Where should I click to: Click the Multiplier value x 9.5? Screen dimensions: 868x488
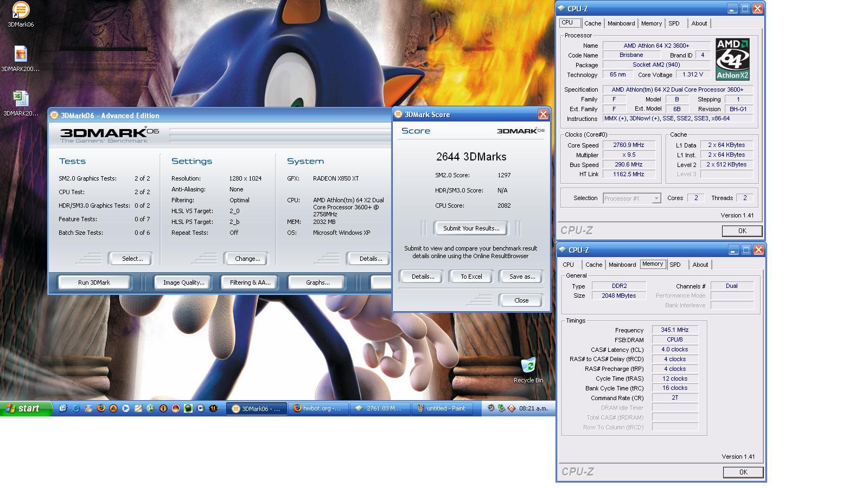[628, 155]
